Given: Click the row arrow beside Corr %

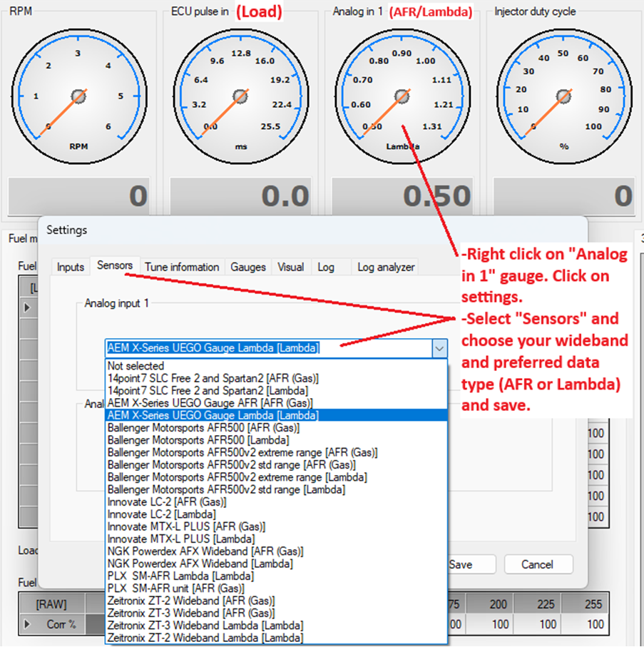Looking at the screenshot, I should coord(27,624).
